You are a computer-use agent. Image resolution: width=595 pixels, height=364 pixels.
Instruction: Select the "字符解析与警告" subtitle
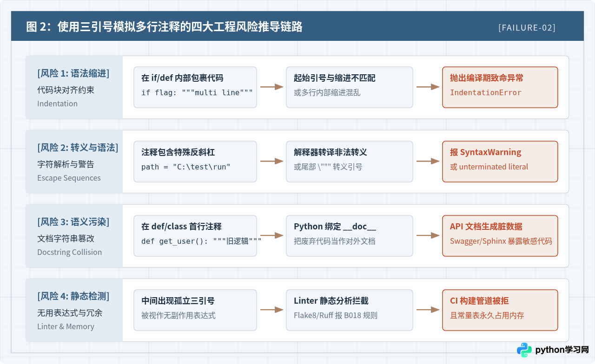point(66,164)
